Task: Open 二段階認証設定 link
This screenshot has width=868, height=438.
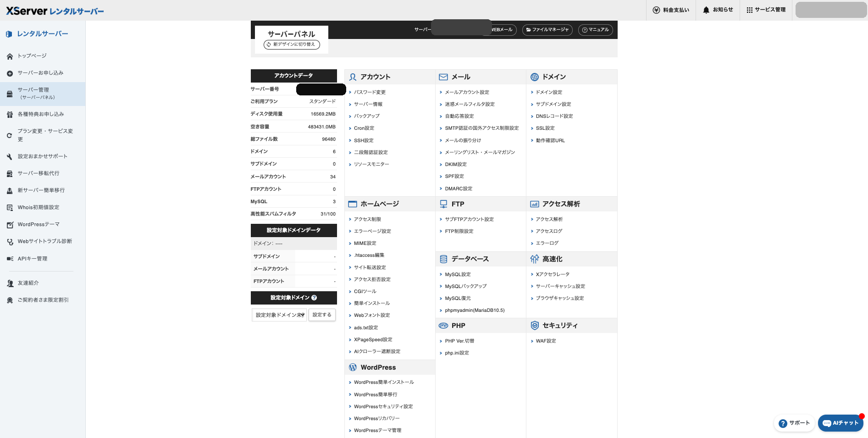Action: click(371, 153)
